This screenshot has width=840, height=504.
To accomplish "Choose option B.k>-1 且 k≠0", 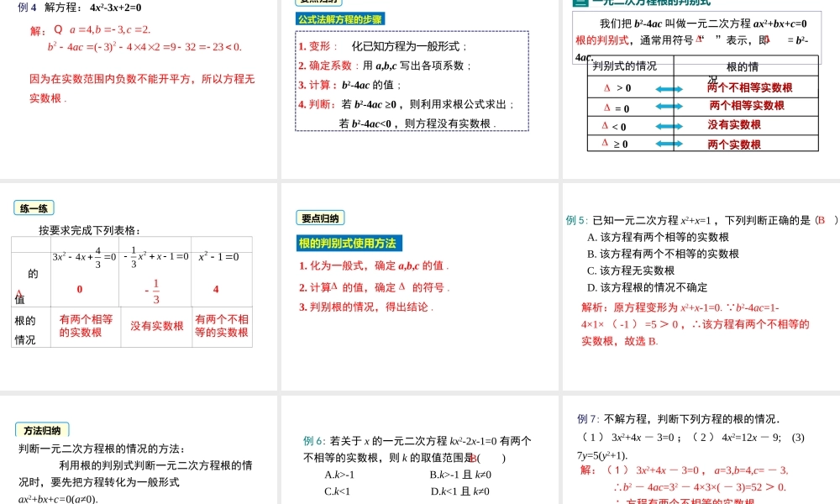I will coord(460,475).
